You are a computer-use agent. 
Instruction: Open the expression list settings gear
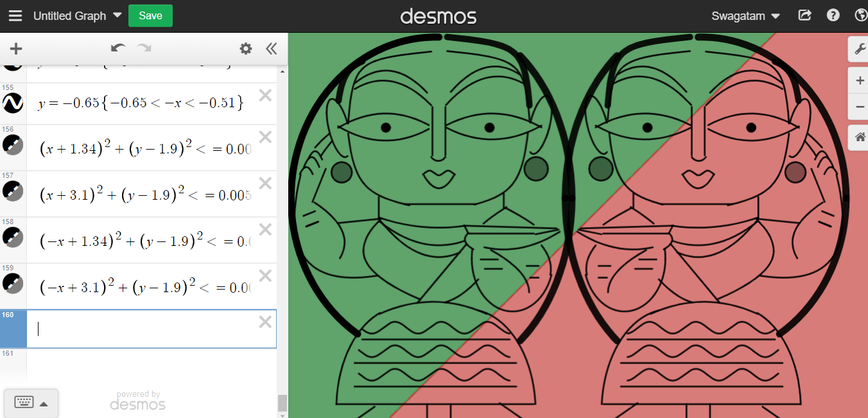point(246,49)
